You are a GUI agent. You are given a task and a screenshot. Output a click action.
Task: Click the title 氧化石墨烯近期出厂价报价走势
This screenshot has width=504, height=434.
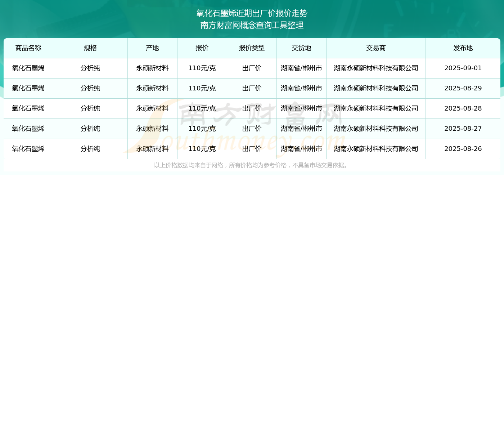pos(252,13)
